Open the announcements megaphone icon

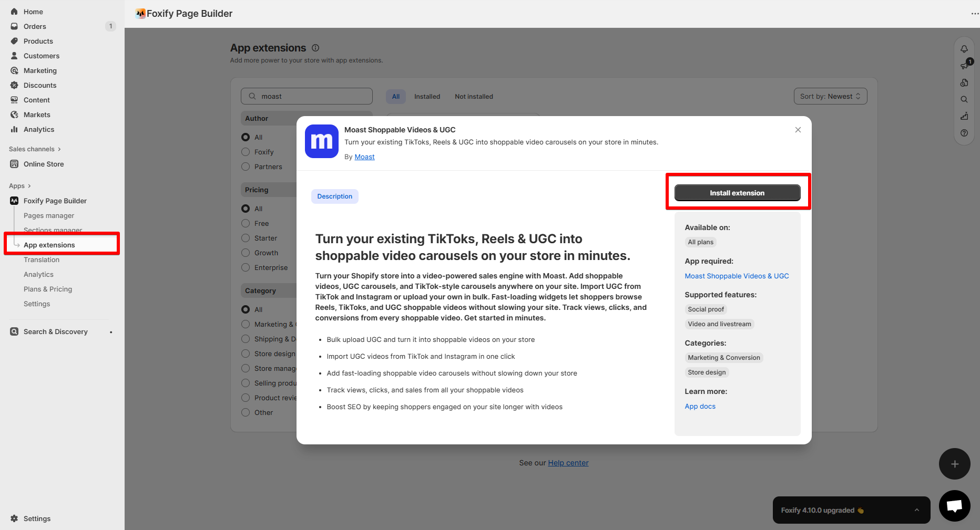click(x=965, y=65)
